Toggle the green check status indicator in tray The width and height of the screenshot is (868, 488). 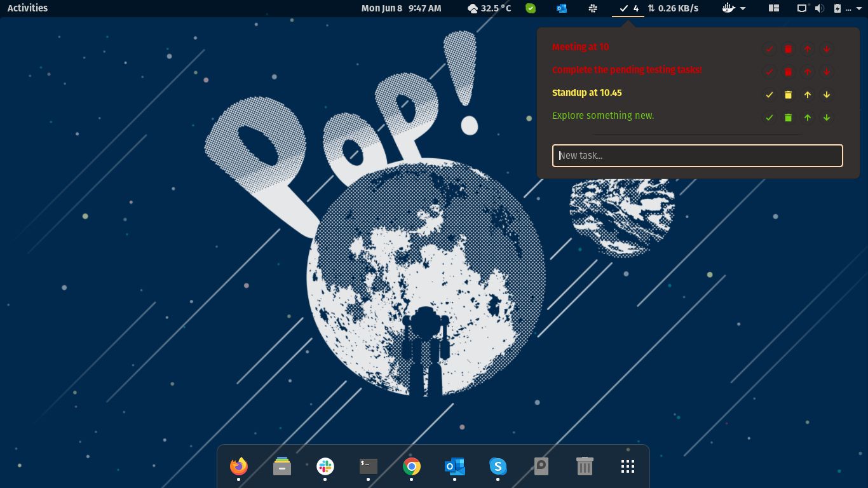click(531, 8)
